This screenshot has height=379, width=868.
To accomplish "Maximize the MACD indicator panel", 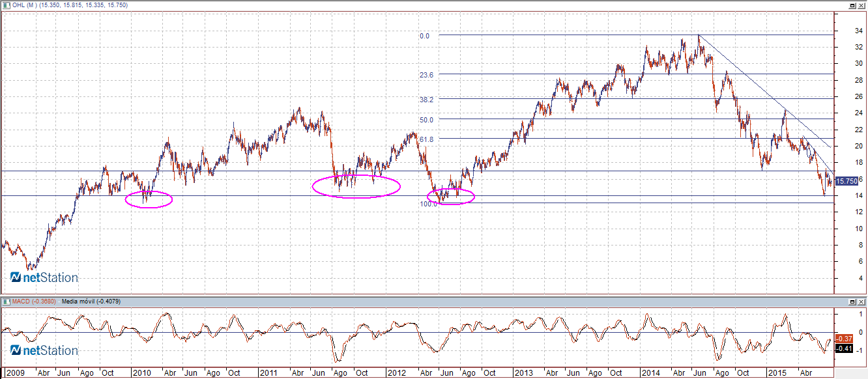I will point(853,302).
